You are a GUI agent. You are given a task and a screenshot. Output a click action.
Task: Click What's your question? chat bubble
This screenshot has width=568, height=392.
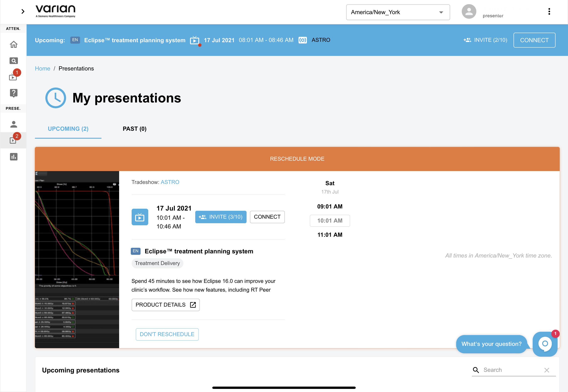[x=491, y=344]
